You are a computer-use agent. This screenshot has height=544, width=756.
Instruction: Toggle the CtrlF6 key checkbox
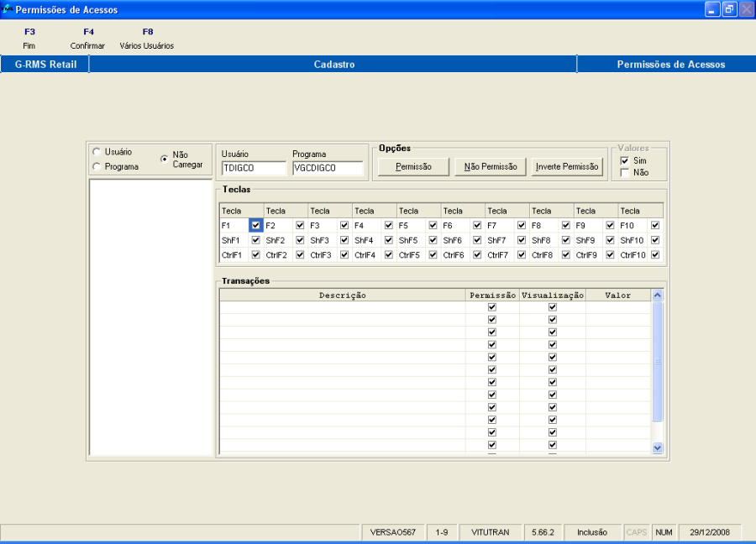pyautogui.click(x=477, y=255)
